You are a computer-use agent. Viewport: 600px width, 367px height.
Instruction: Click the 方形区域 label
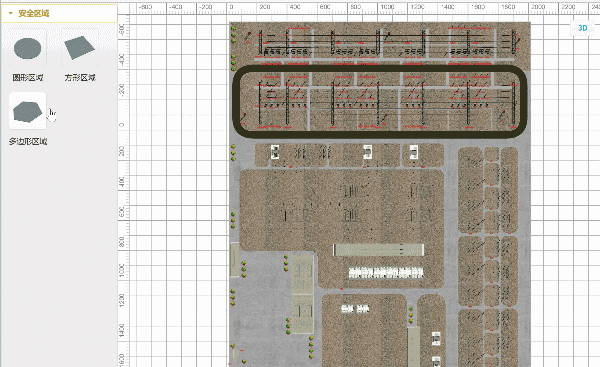[x=80, y=78]
